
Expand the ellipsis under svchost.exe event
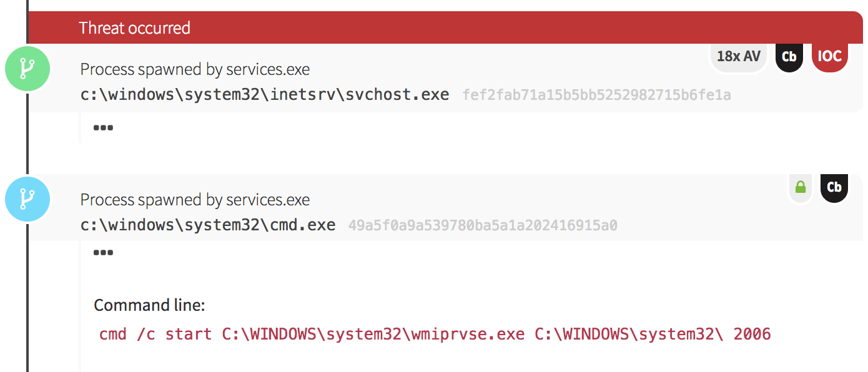coord(103,128)
